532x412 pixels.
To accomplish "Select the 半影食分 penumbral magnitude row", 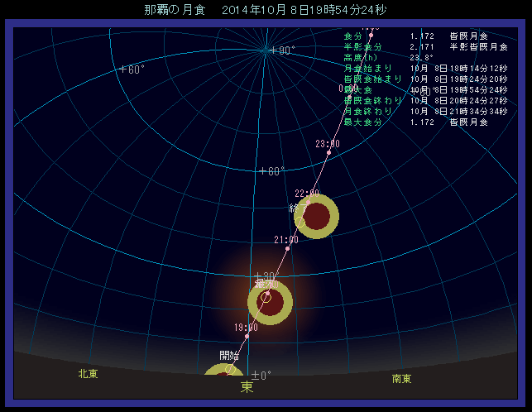I will 415,47.
